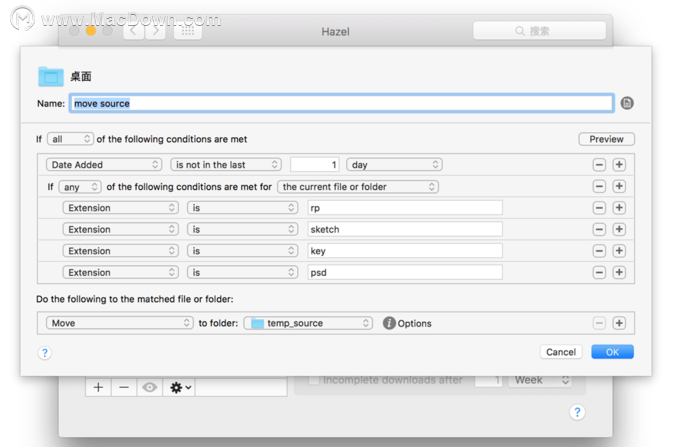This screenshot has height=447, width=677.
Task: Click the Name field containing 'move source'
Action: [x=342, y=103]
